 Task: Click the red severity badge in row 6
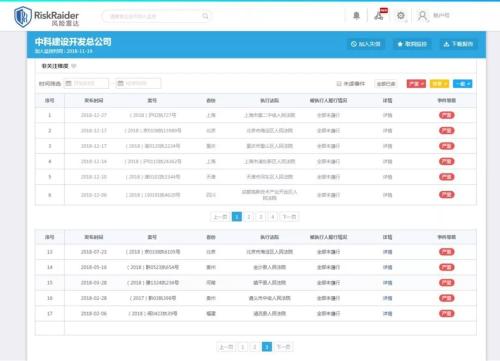447,195
